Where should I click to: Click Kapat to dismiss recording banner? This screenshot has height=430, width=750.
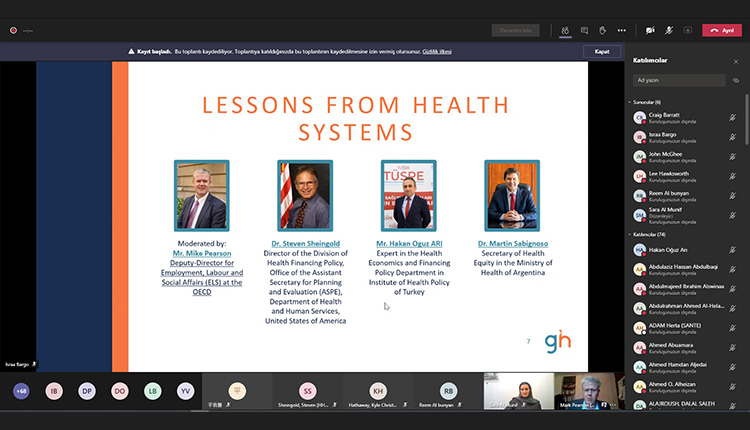pos(601,51)
